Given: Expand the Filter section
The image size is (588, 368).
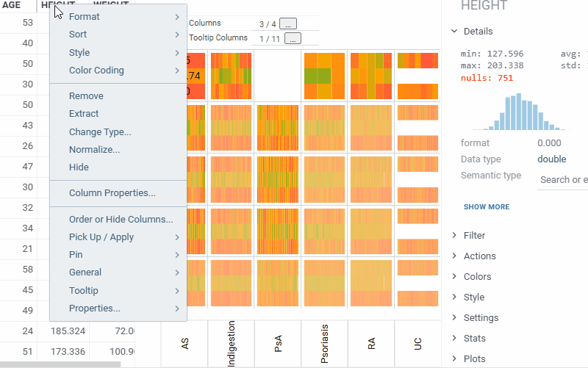Looking at the screenshot, I should click(474, 236).
